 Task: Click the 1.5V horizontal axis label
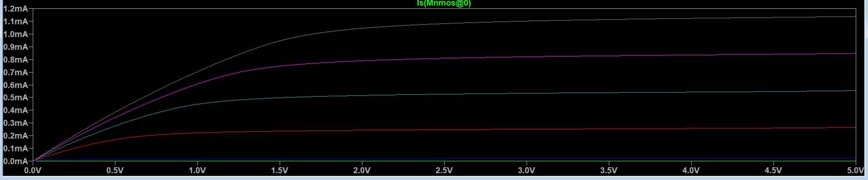[x=280, y=170]
